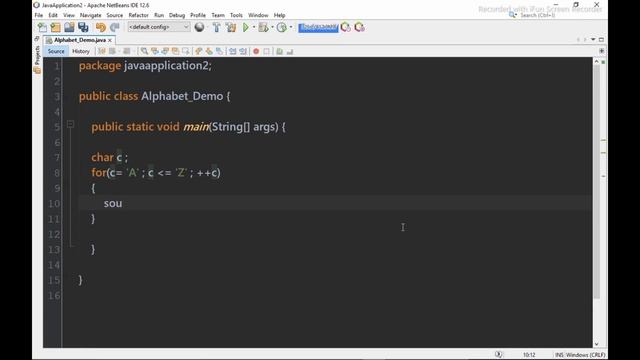Close the Alphabet_Demo.java tab
The image size is (640, 360).
point(110,40)
